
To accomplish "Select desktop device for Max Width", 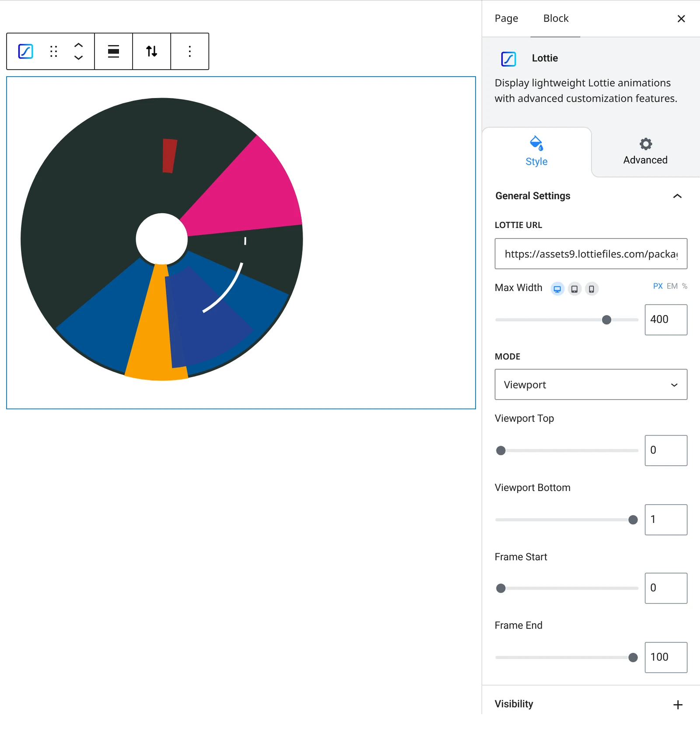I will tap(557, 289).
